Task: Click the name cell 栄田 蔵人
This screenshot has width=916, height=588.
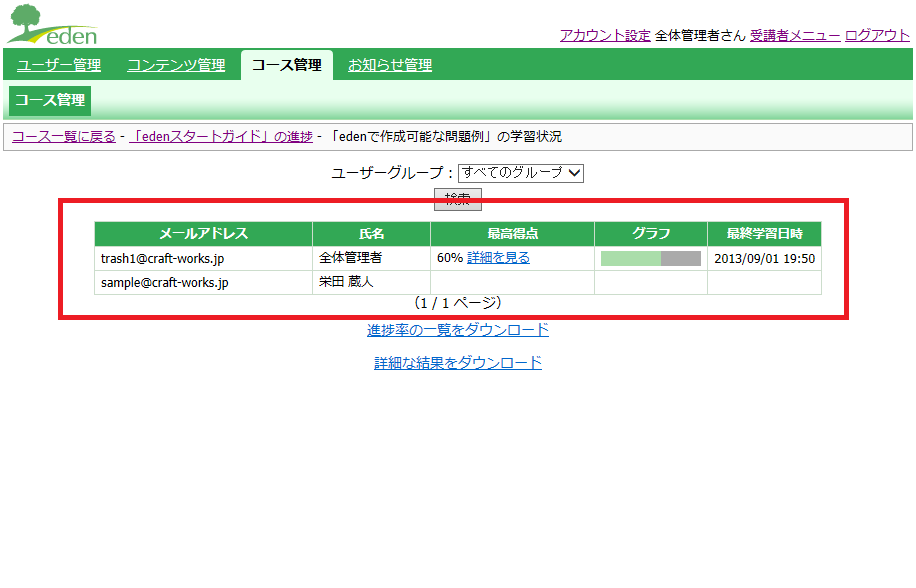Action: [372, 283]
